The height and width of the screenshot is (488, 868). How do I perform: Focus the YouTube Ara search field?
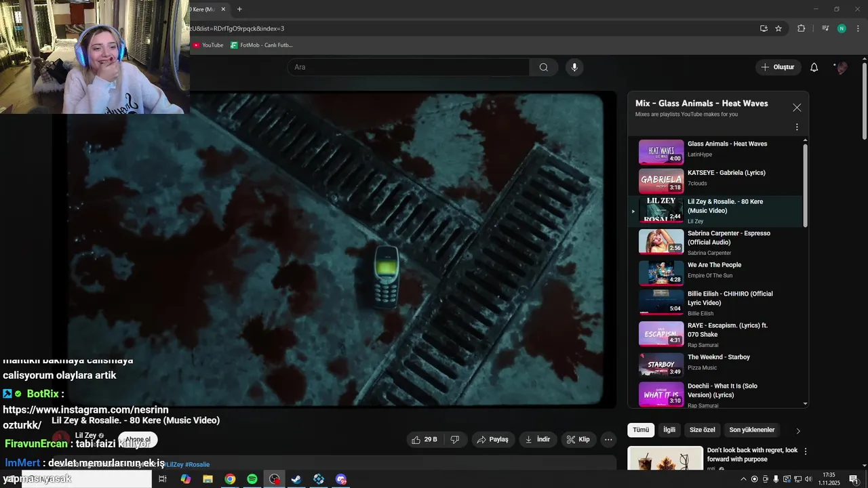tap(408, 67)
